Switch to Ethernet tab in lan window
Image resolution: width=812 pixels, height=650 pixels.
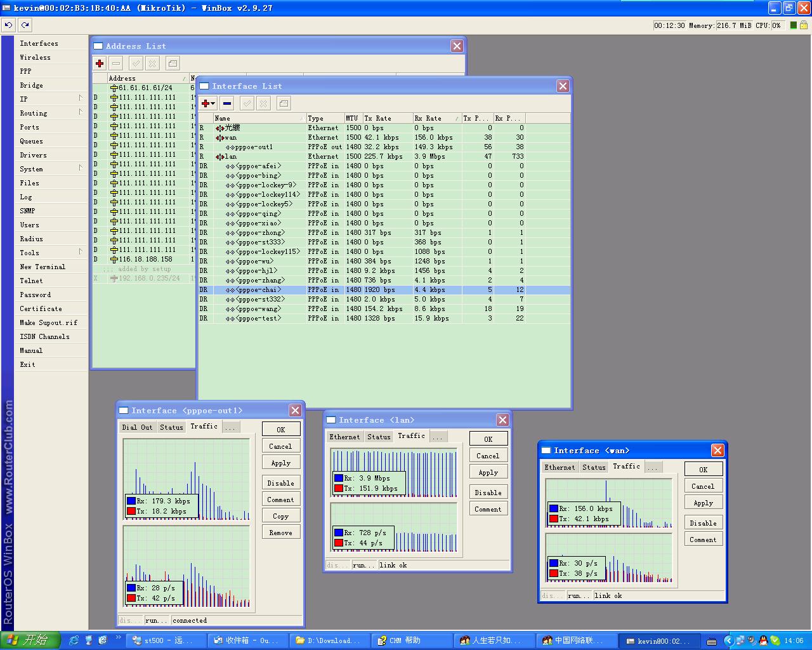(344, 437)
